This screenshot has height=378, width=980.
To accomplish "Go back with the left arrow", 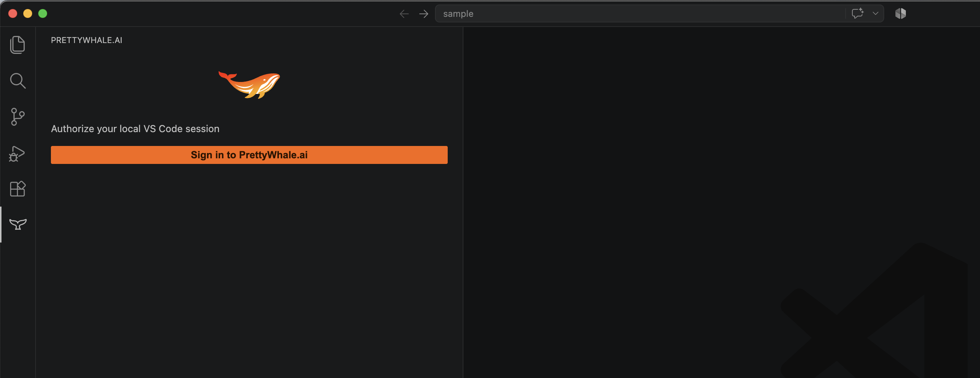I will (404, 14).
